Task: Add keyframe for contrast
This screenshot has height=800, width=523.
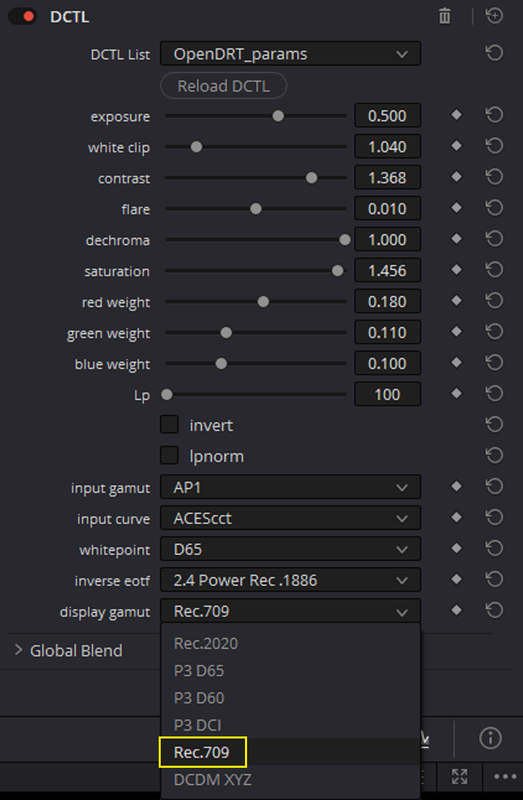Action: click(x=457, y=177)
